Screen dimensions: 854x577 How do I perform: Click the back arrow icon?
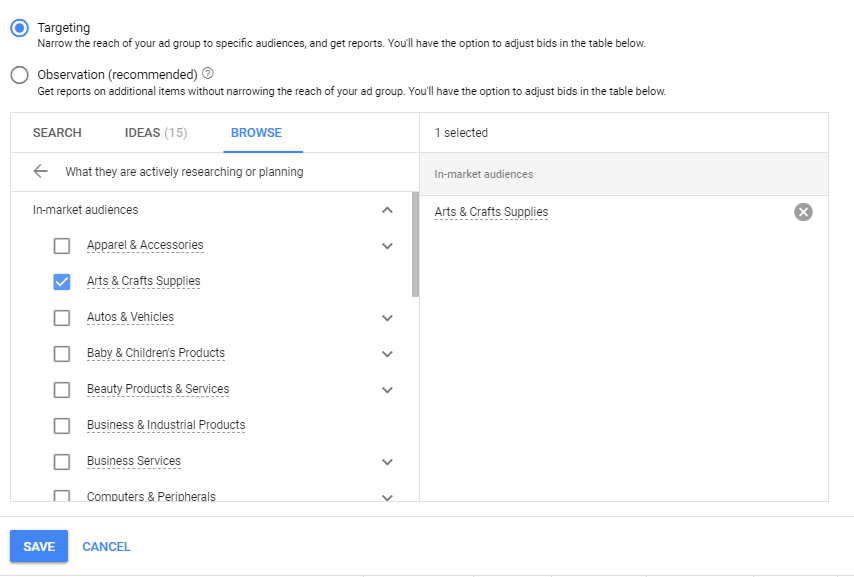40,171
